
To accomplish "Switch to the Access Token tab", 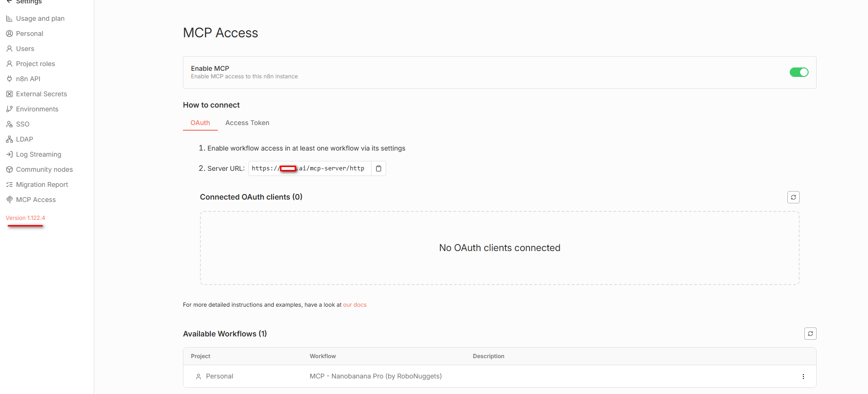I will point(247,123).
